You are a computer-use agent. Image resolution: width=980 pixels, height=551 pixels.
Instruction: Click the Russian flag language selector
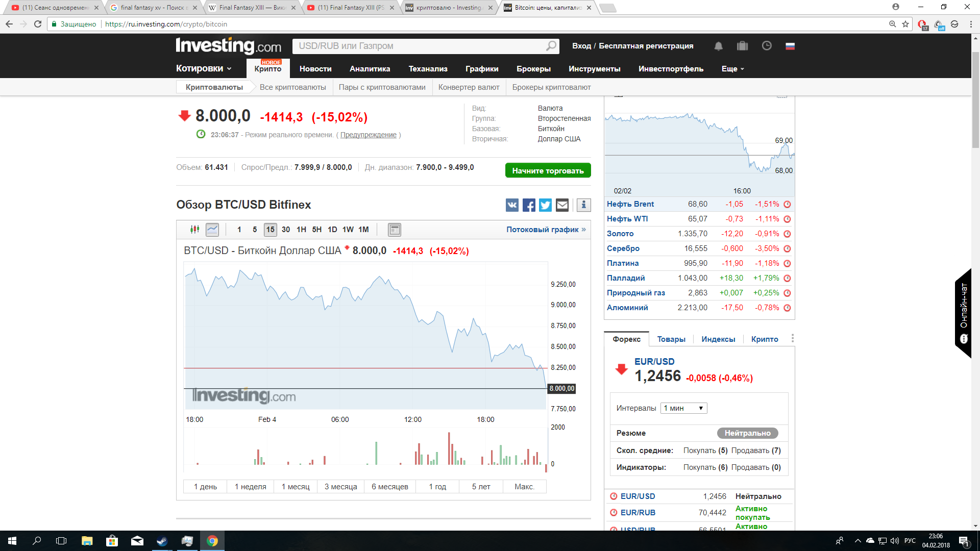pos(790,46)
